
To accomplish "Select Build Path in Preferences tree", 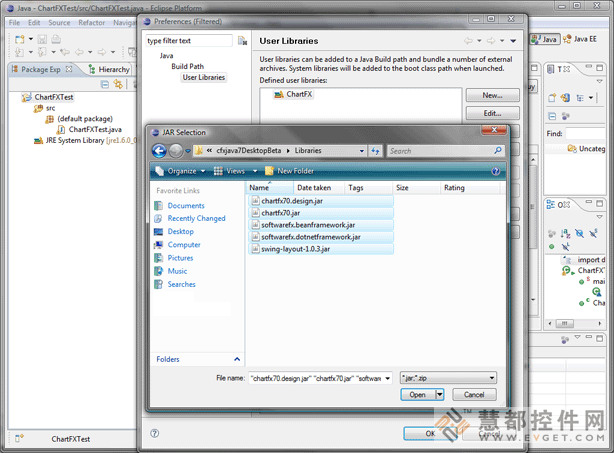I will pyautogui.click(x=188, y=67).
